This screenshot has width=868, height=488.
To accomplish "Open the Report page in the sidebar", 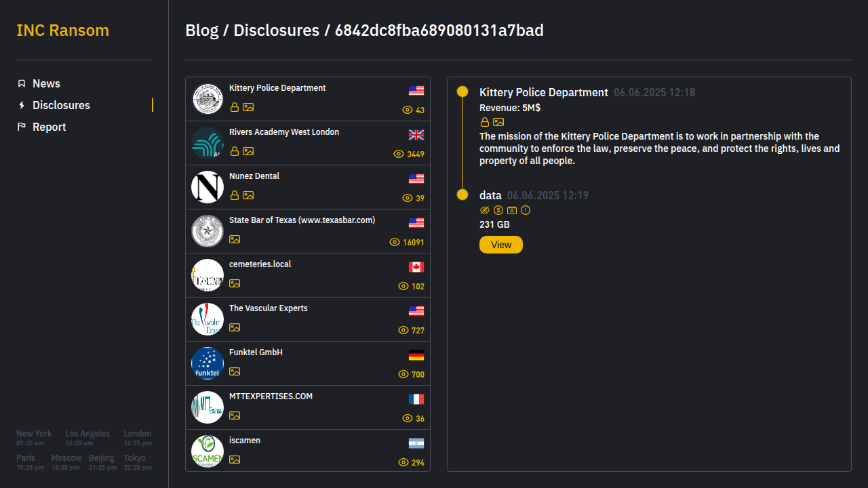I will tap(49, 127).
